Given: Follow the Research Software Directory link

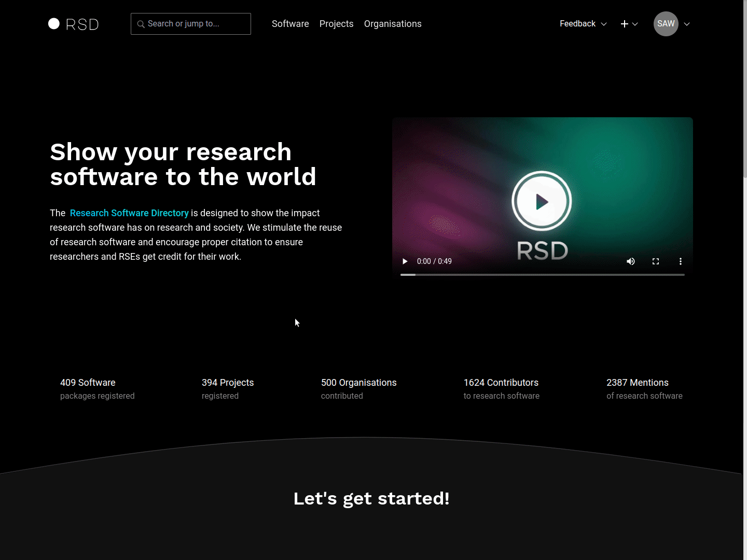Looking at the screenshot, I should (129, 213).
